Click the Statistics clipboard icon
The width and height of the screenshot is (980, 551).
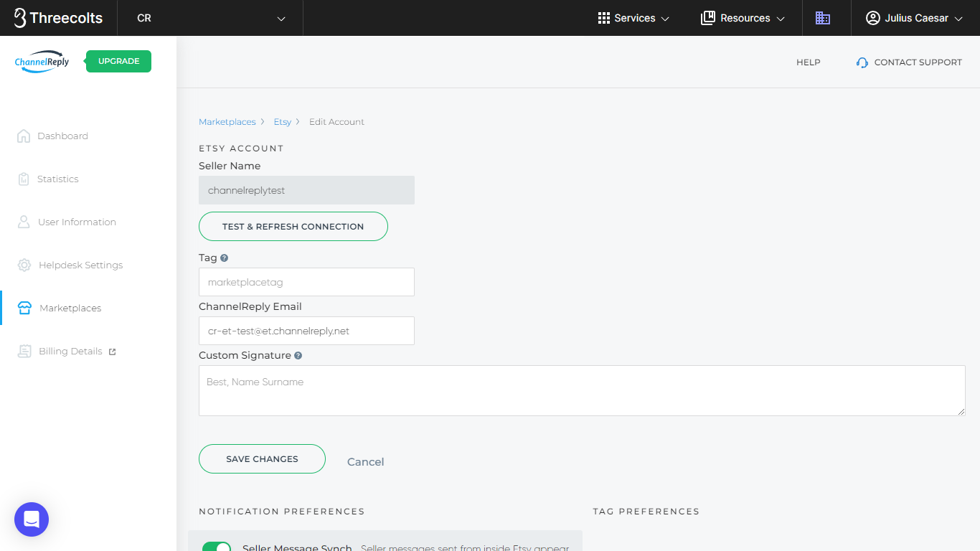click(24, 179)
